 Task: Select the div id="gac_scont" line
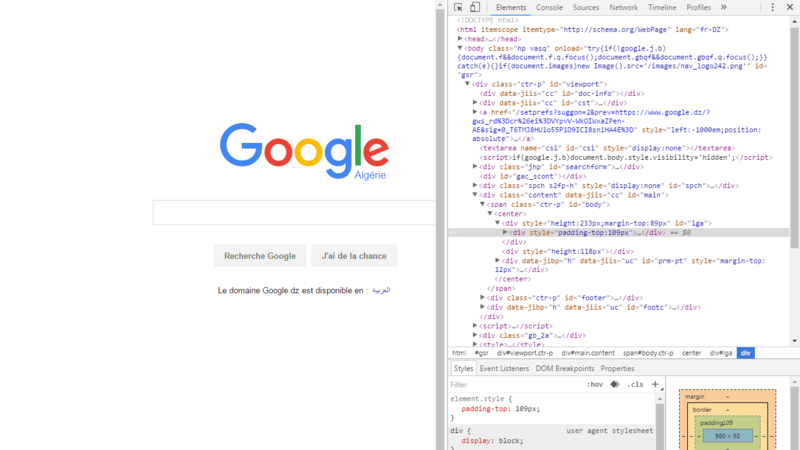pos(533,176)
